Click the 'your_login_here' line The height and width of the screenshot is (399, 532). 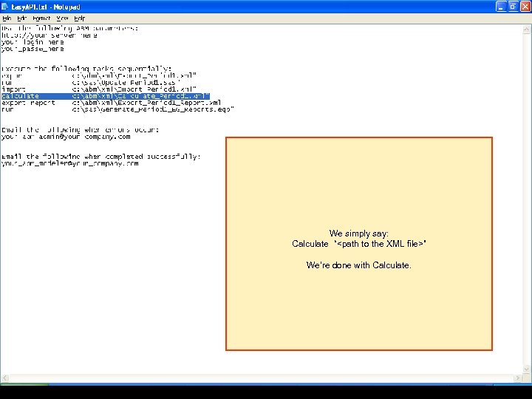tap(33, 42)
